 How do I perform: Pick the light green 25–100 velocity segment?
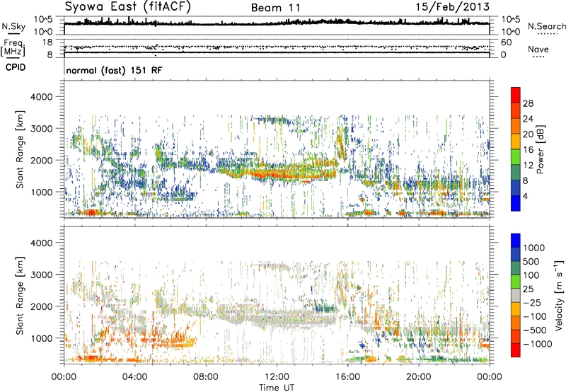516,282
